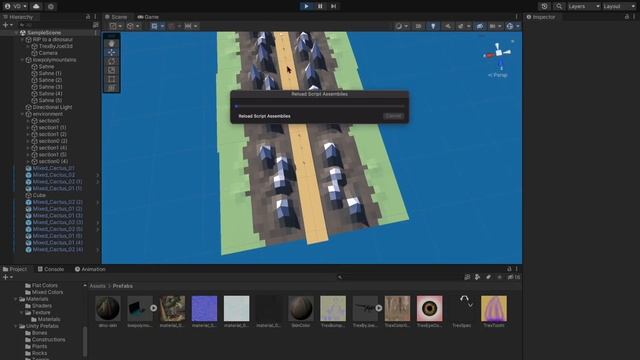Open the tool handle position dropdown
This screenshot has width=640, height=360.
point(116,26)
